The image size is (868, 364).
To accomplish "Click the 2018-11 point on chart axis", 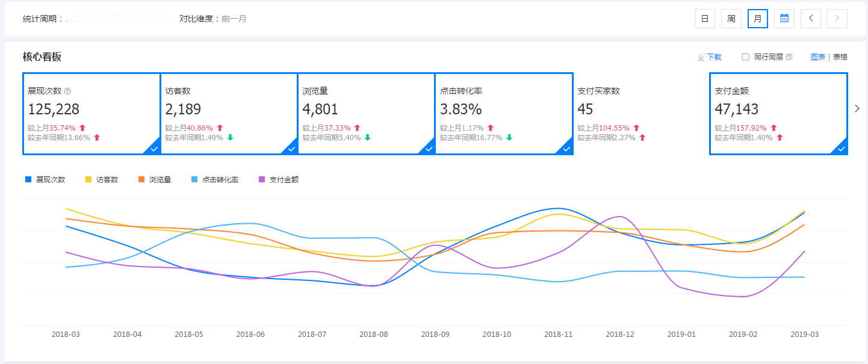I will (558, 334).
